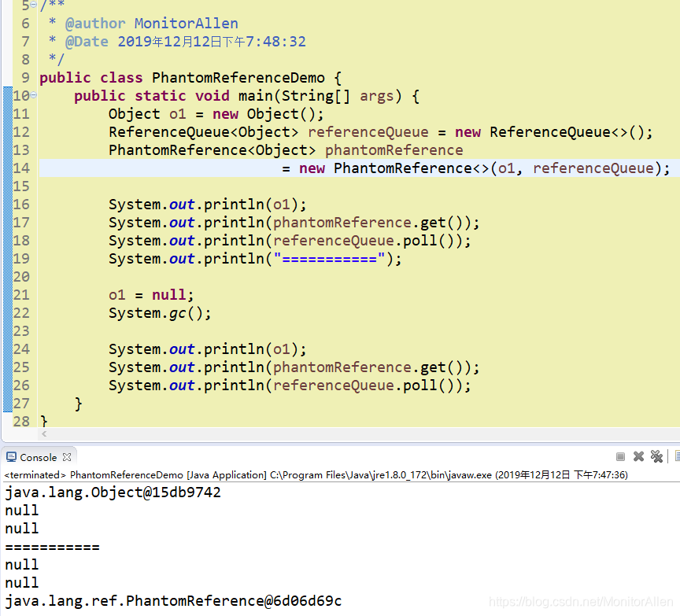
Task: Place cursor on the @Date comment line
Action: [x=185, y=42]
